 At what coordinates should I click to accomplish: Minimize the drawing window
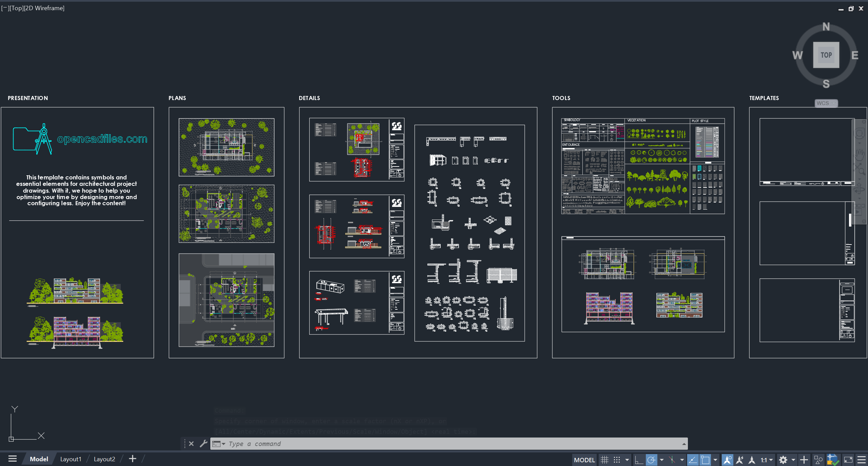[841, 9]
